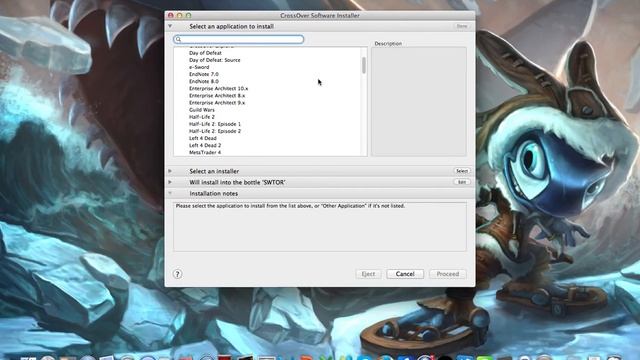
Task: Expand the 'Will install into the bottle' section
Action: 170,182
